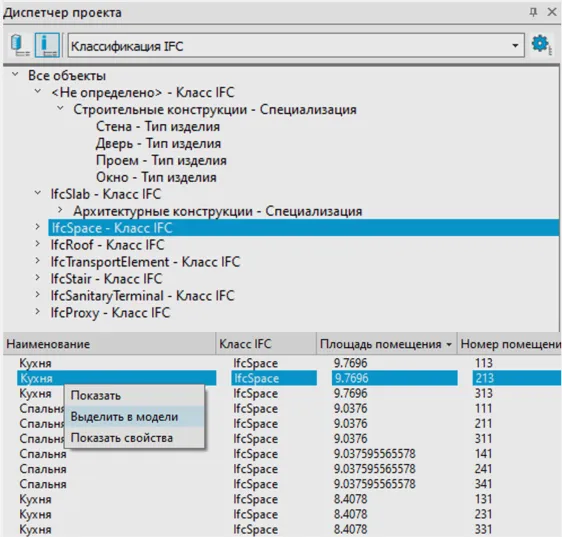Viewport: 562px width, 537px height.
Task: Click the Наименование column header
Action: [x=109, y=344]
